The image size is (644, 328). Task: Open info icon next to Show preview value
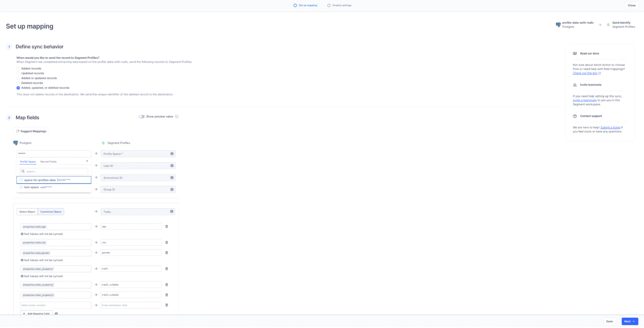(x=177, y=117)
